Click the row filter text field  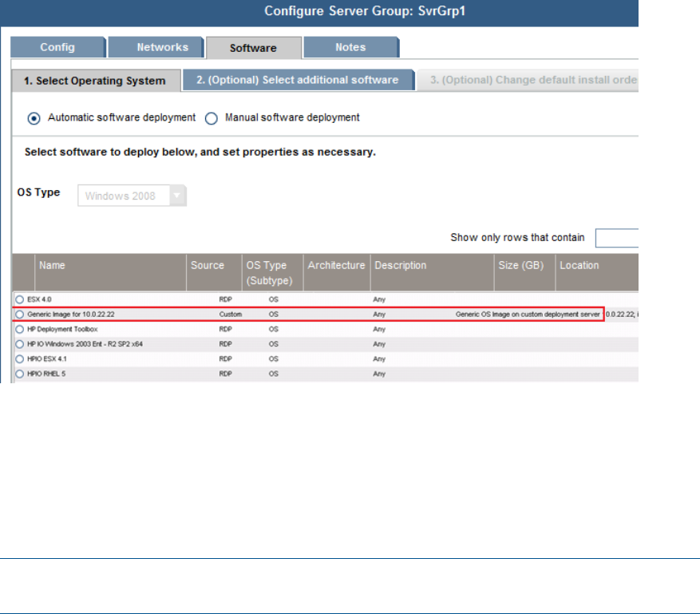616,238
